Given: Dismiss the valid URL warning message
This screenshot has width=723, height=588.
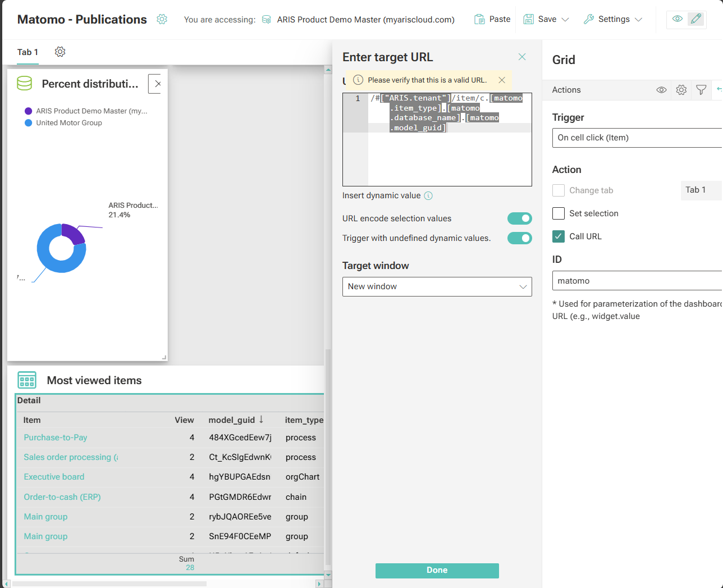Looking at the screenshot, I should pos(502,80).
